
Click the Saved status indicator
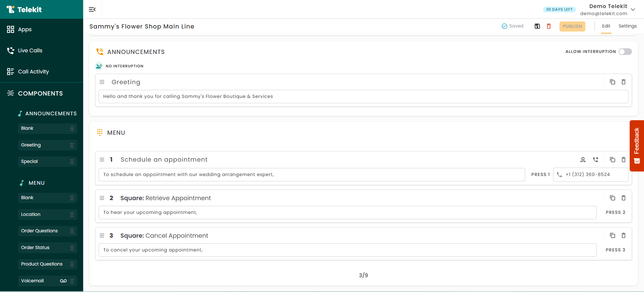pyautogui.click(x=512, y=26)
